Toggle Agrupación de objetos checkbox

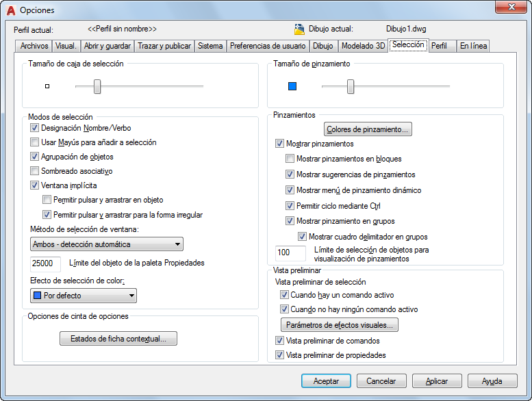click(34, 157)
